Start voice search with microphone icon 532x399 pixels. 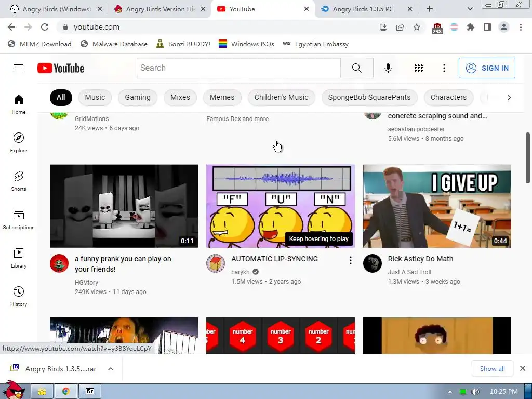tap(388, 68)
